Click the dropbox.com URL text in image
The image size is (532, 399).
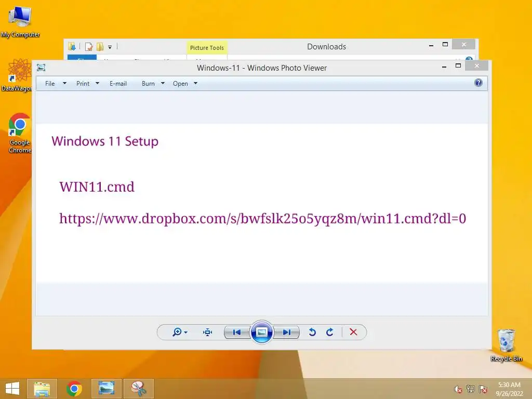tap(262, 218)
